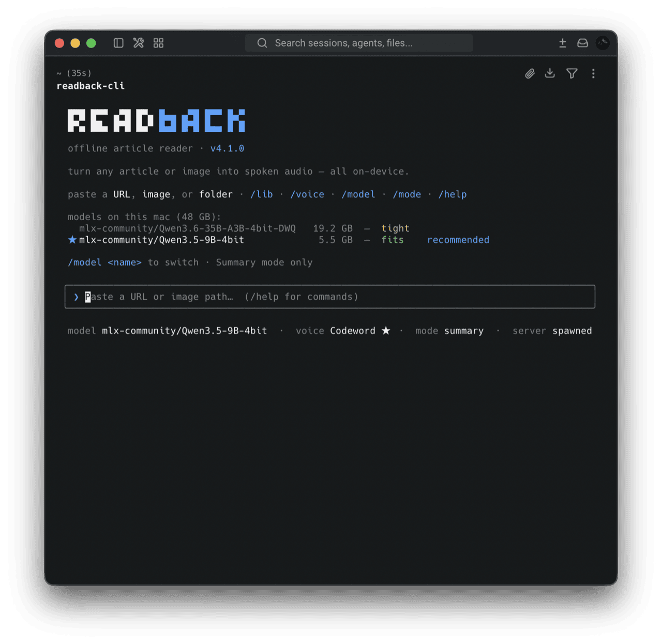
Task: Click the 'recommended' label
Action: click(x=458, y=240)
